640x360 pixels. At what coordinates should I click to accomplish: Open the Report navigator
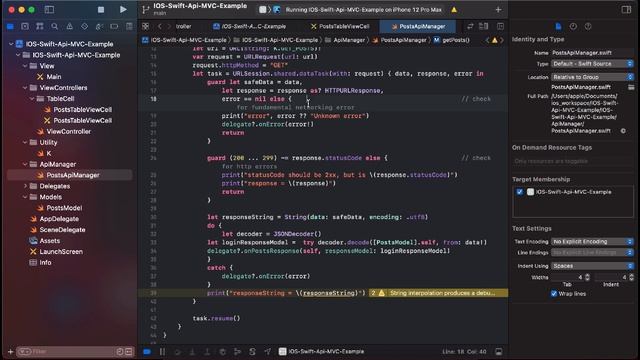click(x=129, y=27)
